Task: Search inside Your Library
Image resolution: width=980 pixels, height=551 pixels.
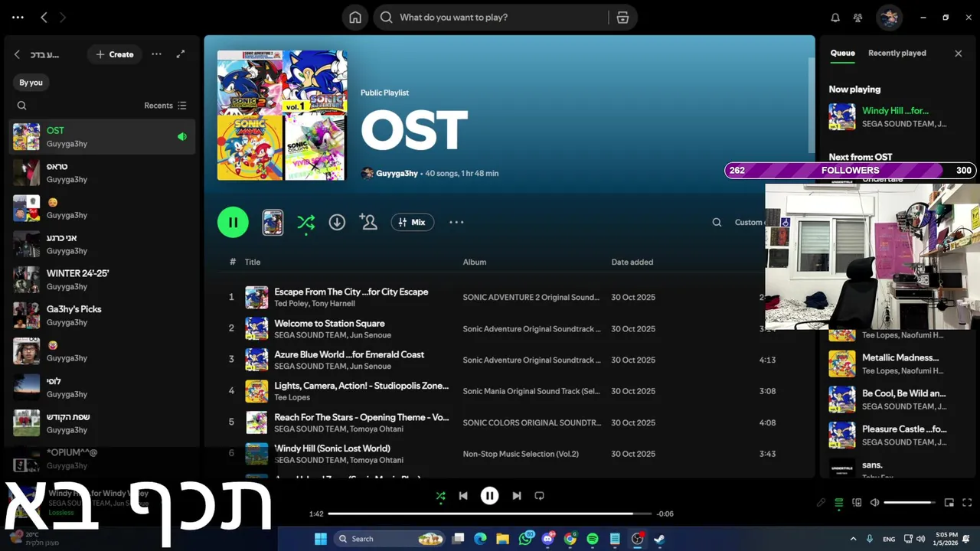Action: coord(21,106)
